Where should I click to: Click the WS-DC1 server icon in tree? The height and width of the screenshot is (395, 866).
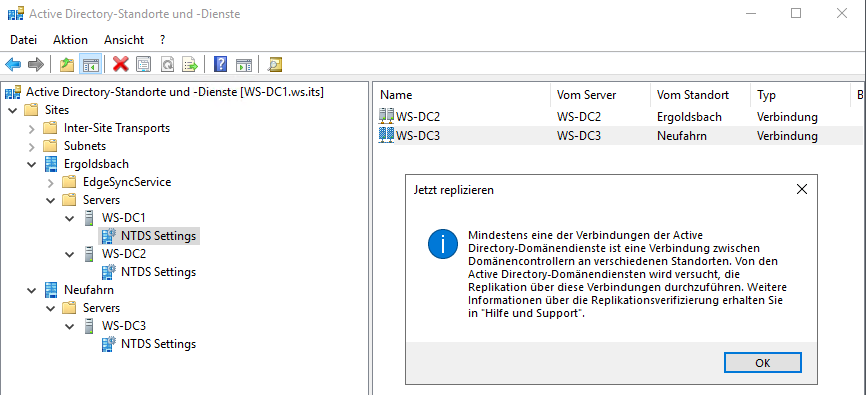tap(89, 218)
